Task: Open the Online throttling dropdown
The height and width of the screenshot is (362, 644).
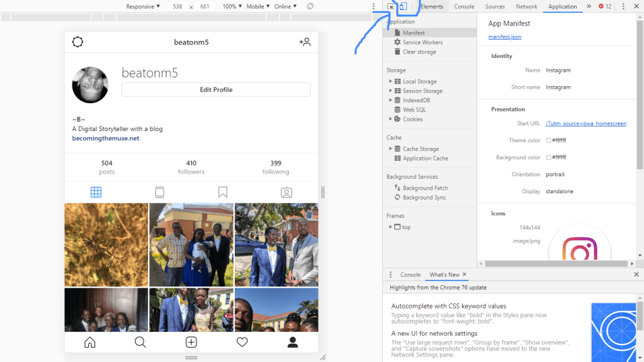Action: tap(285, 6)
